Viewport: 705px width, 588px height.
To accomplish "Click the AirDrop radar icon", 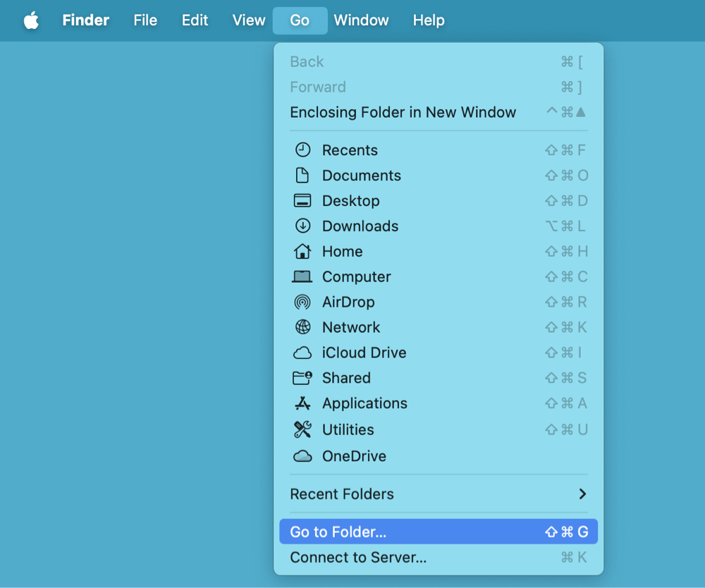I will point(302,302).
